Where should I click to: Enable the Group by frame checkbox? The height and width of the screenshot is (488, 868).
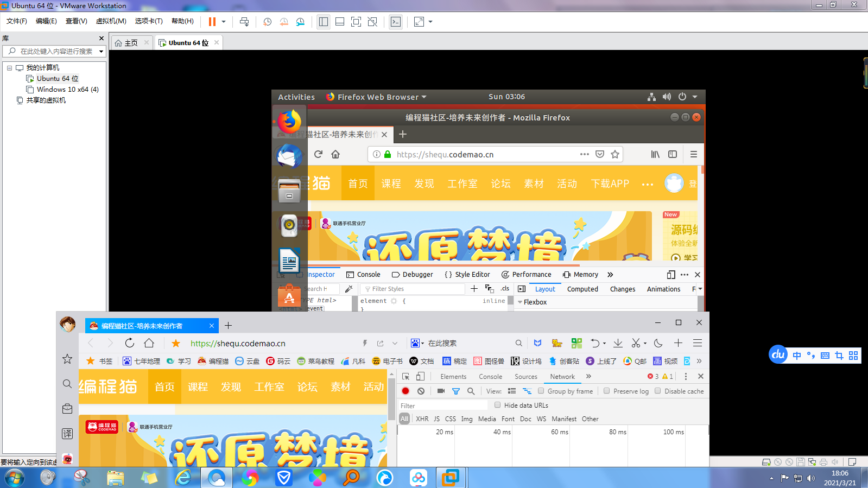(541, 391)
